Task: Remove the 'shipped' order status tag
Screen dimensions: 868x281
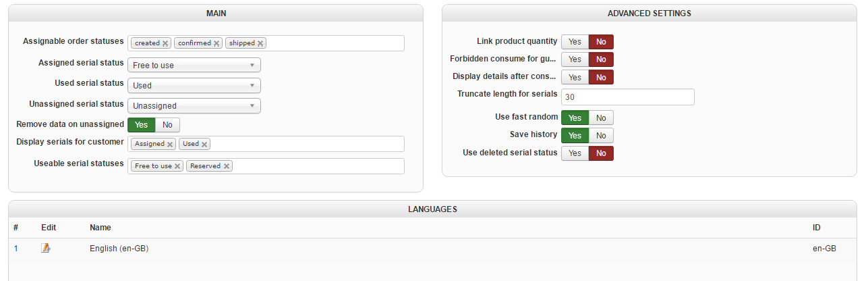Action: (x=260, y=43)
